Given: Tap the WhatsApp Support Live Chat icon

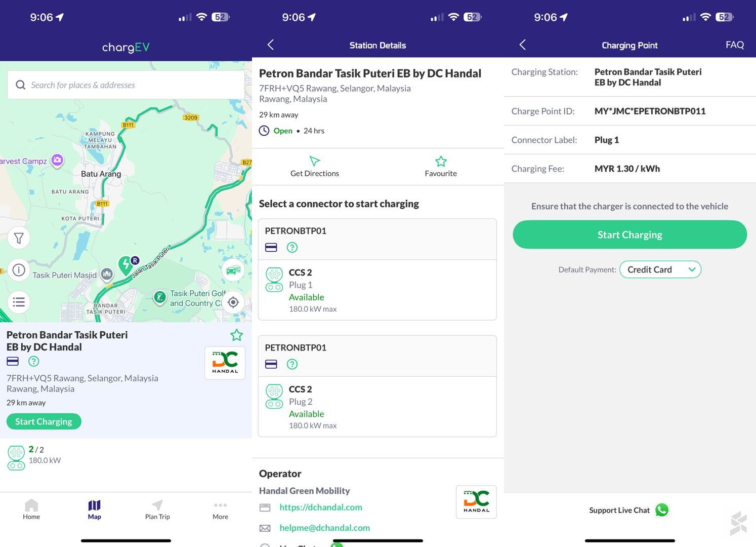Looking at the screenshot, I should [x=662, y=510].
